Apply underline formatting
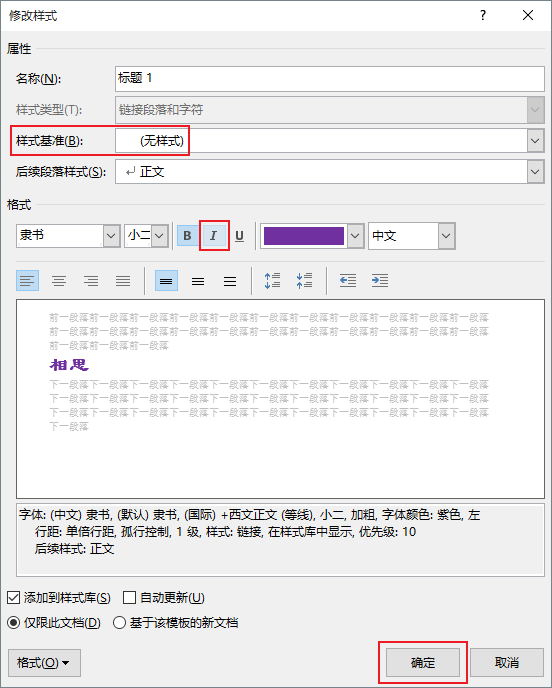This screenshot has width=552, height=688. pos(239,236)
